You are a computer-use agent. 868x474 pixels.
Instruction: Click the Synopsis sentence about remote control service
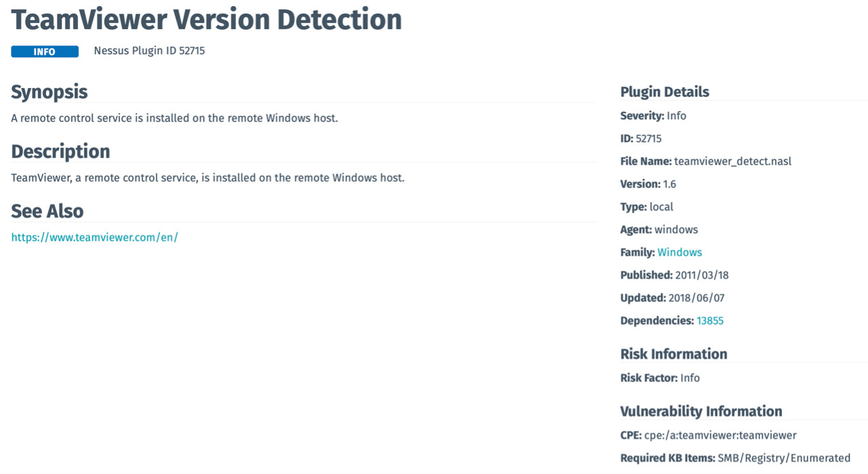[x=174, y=118]
